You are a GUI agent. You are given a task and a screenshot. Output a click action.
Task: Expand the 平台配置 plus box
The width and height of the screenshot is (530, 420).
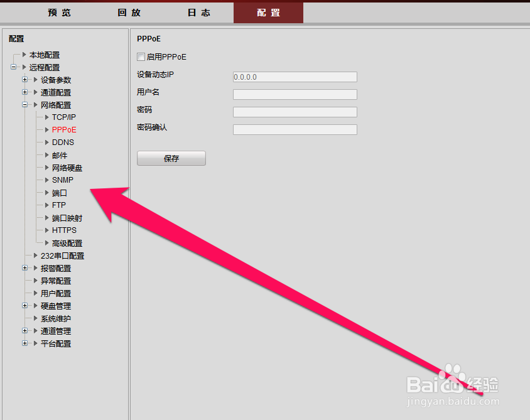click(x=24, y=343)
